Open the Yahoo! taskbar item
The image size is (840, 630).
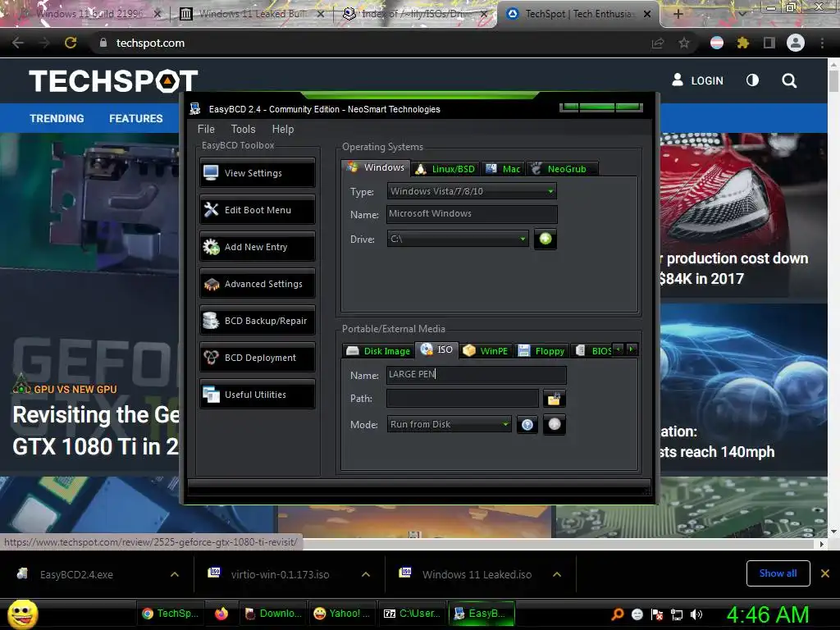tap(342, 614)
